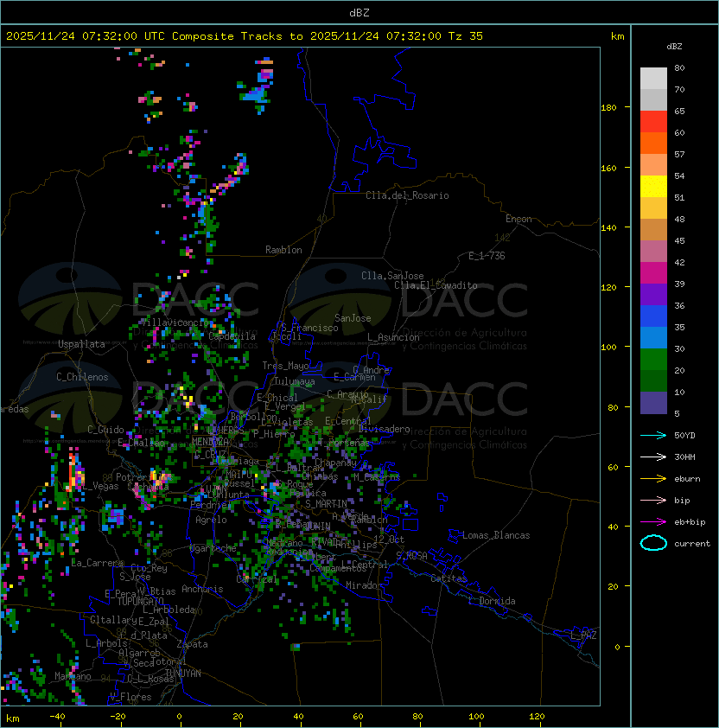
Task: Click the 'eb+bip' legend label
Action: tap(690, 522)
